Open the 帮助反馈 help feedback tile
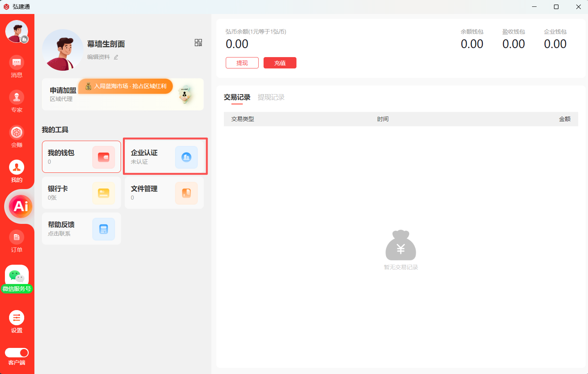The image size is (588, 374). 81,229
